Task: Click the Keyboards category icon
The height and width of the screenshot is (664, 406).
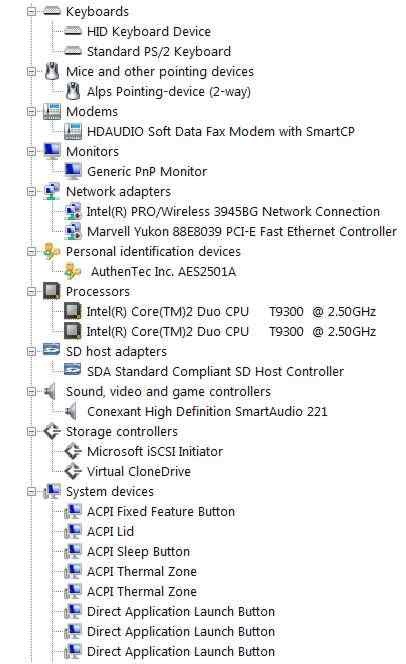Action: (x=52, y=11)
